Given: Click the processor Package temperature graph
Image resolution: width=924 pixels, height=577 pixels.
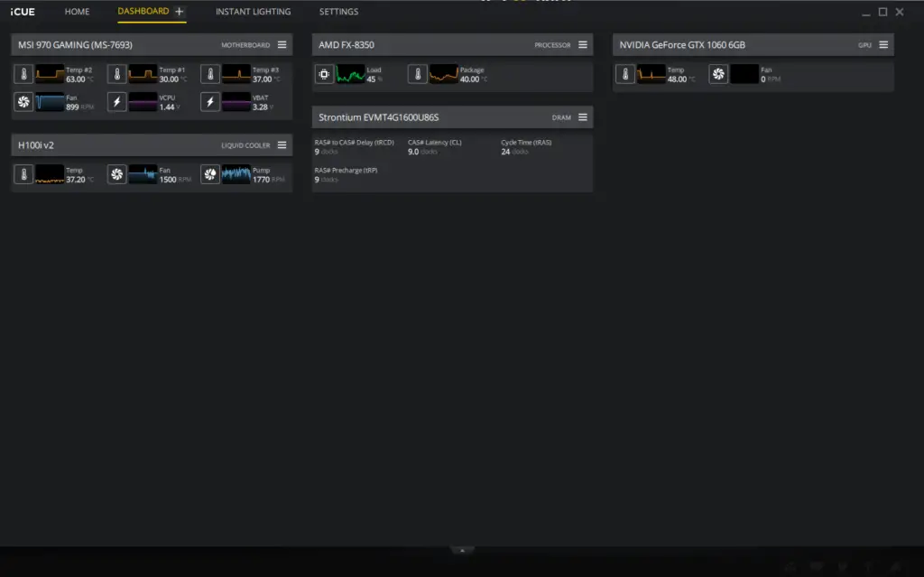Looking at the screenshot, I should 443,74.
